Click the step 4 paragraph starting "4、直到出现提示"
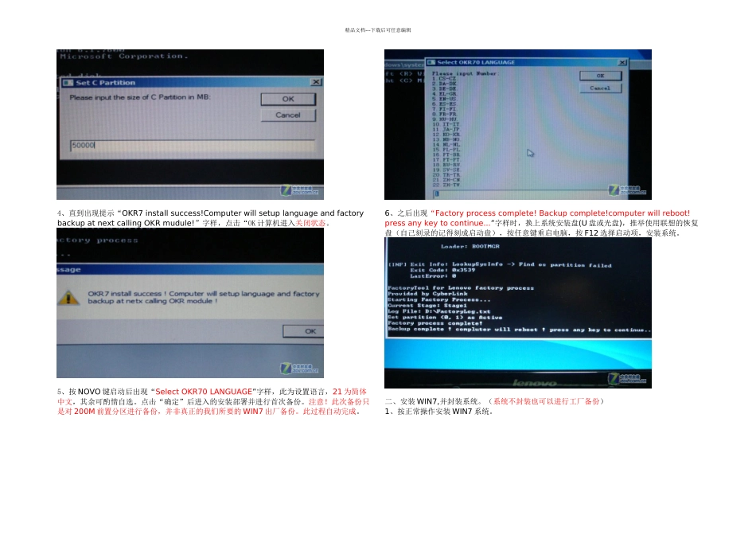Screen dimensions: 756x535 click(210, 218)
